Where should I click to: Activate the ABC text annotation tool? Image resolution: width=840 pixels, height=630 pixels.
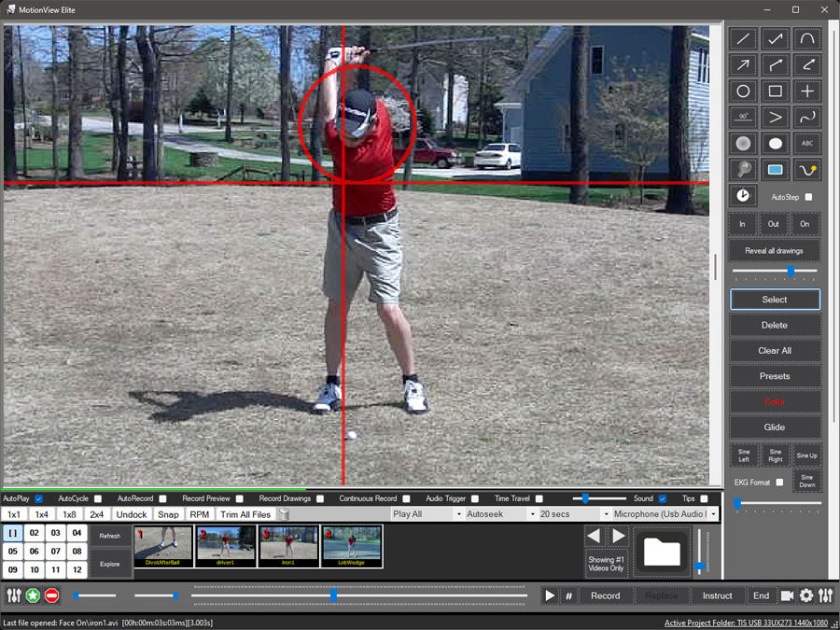click(x=807, y=144)
